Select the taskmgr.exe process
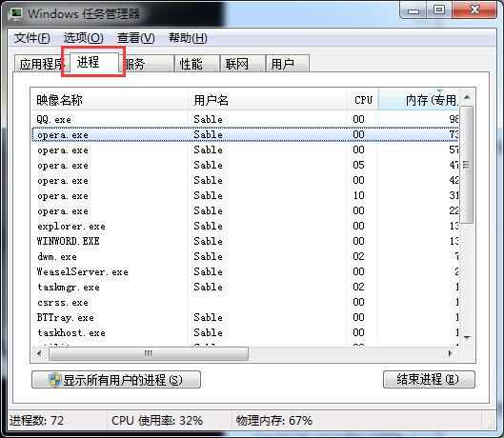This screenshot has height=438, width=504. point(245,287)
